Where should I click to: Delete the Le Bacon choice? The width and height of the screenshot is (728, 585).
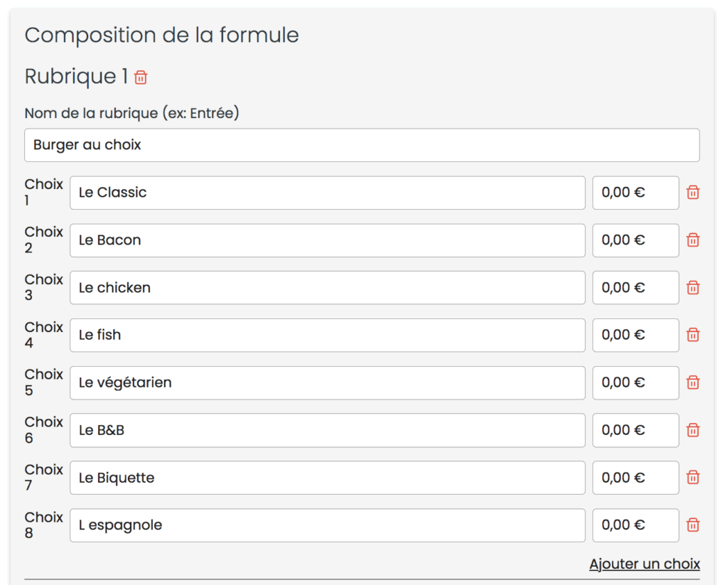pos(692,240)
